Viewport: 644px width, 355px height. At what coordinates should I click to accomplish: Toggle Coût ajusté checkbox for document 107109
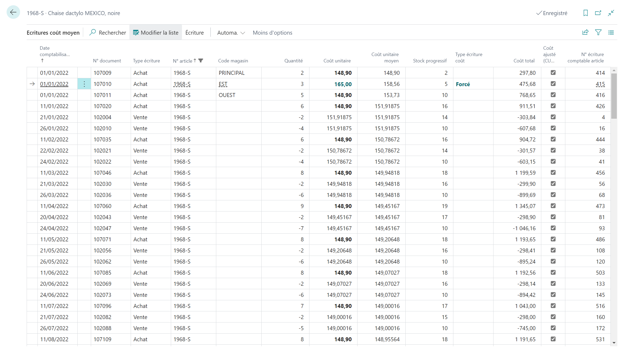point(553,339)
